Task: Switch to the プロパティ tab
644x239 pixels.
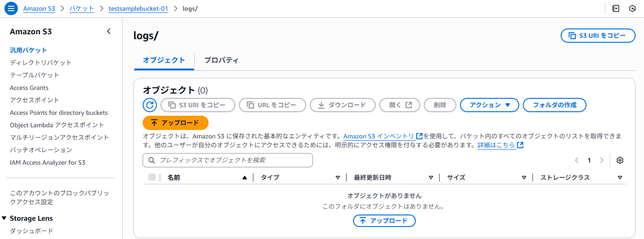Action: pos(222,60)
